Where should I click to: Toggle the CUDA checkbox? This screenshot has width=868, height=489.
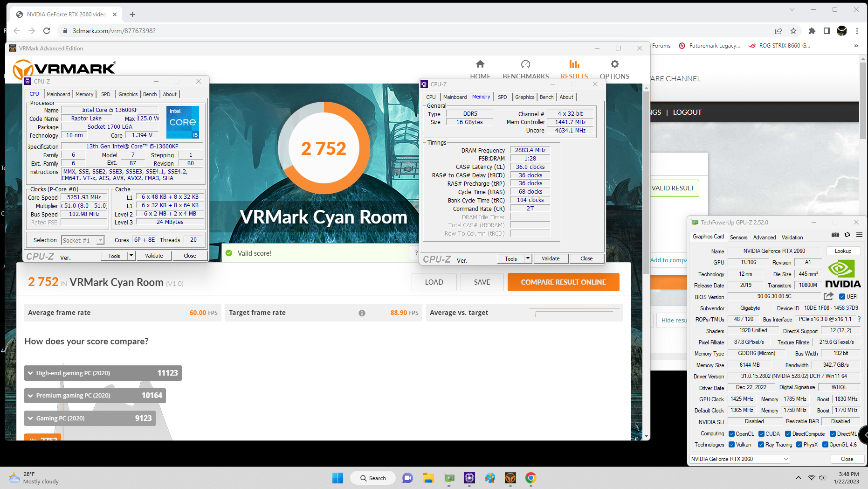(x=761, y=434)
